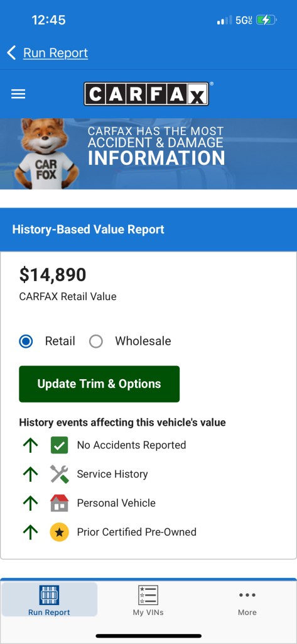Switch to the My VINs tab
This screenshot has width=297, height=644.
click(148, 599)
